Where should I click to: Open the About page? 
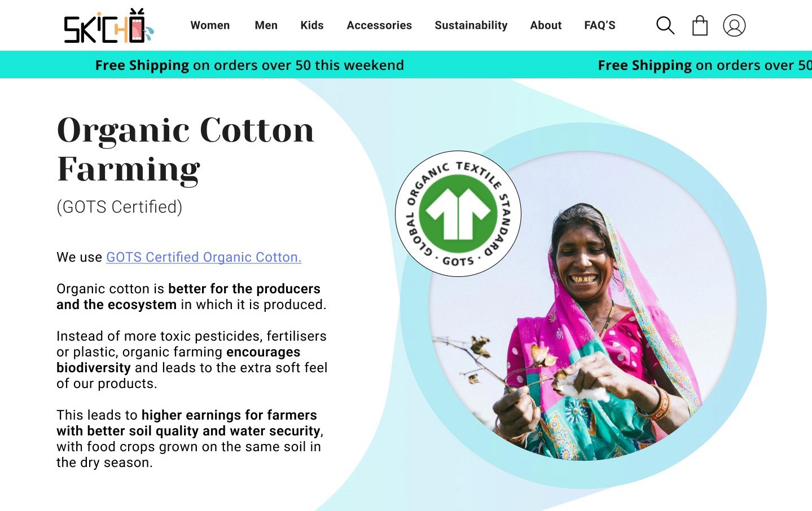(546, 25)
